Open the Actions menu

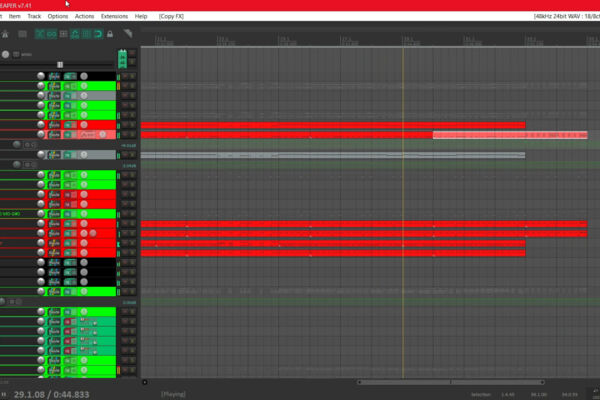pyautogui.click(x=84, y=16)
